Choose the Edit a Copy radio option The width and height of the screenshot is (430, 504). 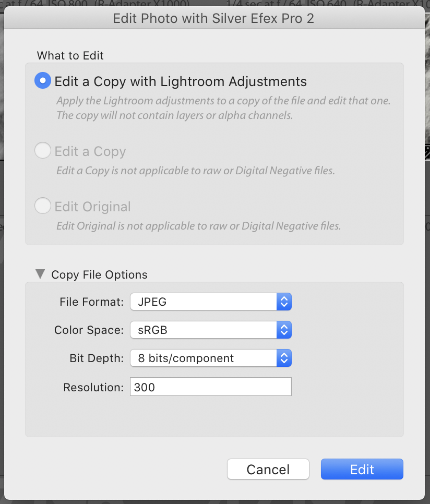[43, 151]
